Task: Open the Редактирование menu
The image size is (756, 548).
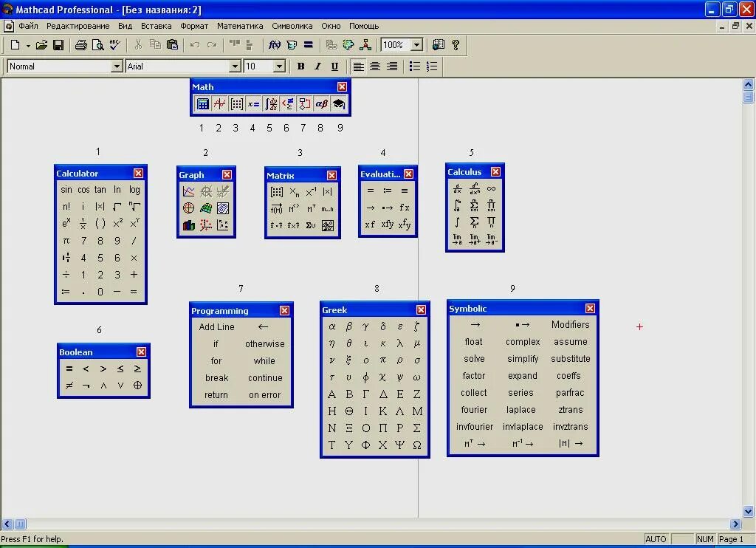Action: (x=78, y=26)
